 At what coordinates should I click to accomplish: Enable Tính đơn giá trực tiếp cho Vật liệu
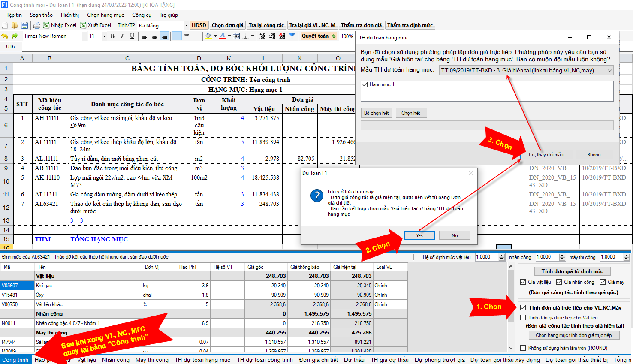[x=523, y=318]
